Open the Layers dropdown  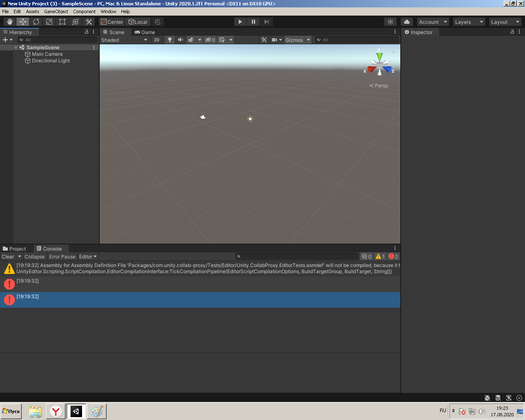click(469, 22)
